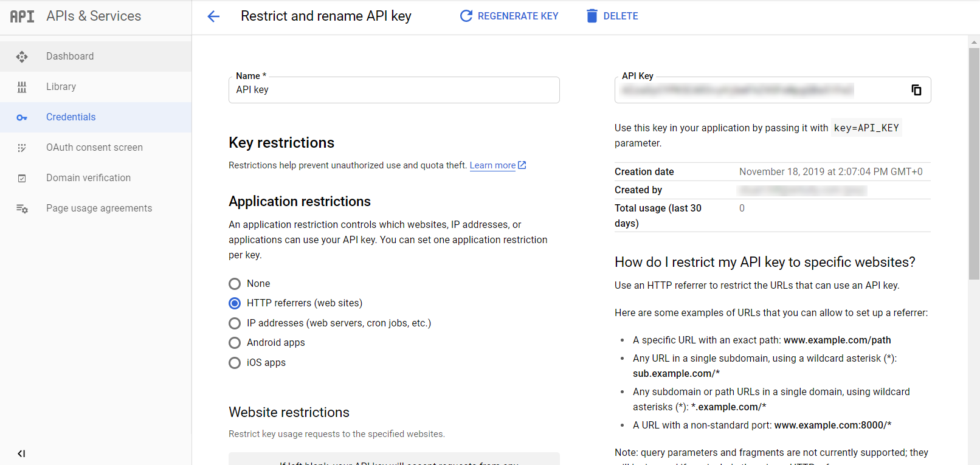Click the *.example.com/* example text

pyautogui.click(x=729, y=407)
